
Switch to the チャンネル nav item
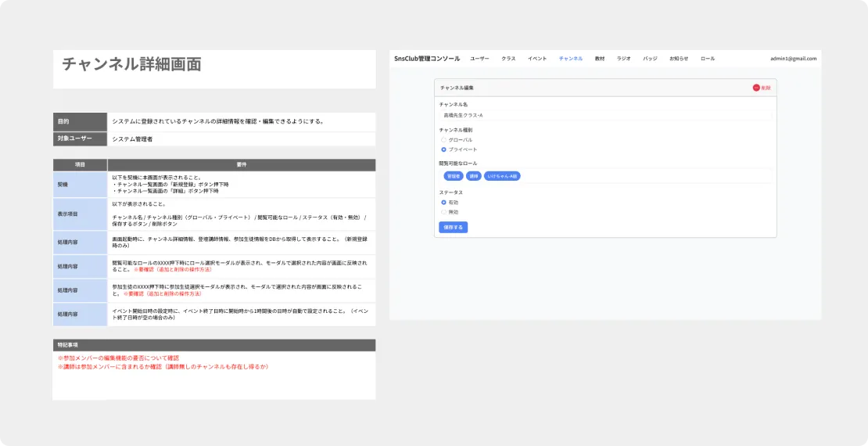coord(571,59)
